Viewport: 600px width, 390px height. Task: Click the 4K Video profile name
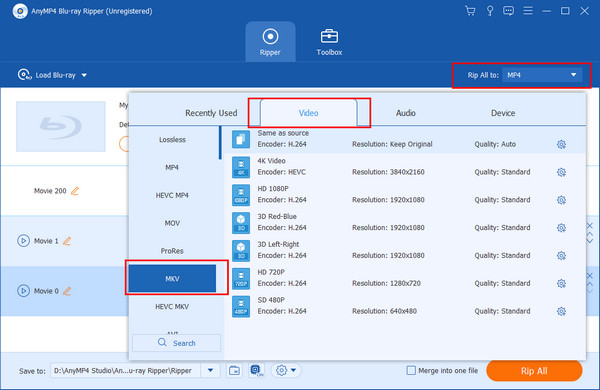(x=271, y=161)
